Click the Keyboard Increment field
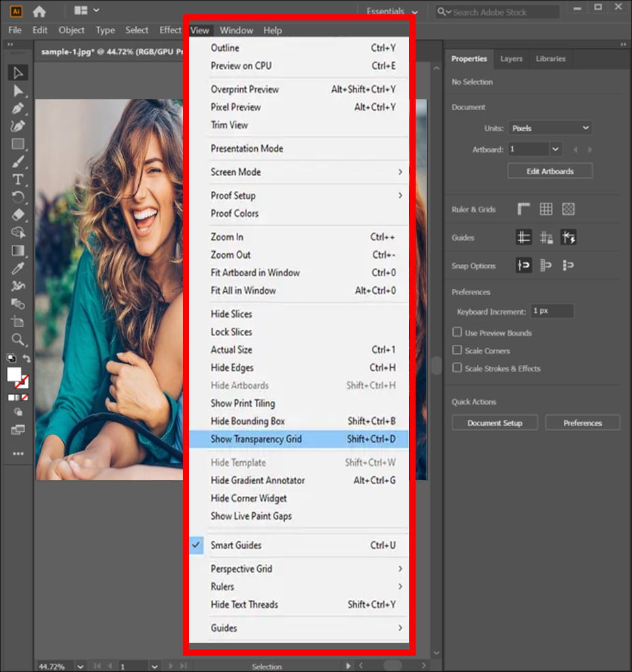Viewport: 632px width, 672px height. point(552,311)
